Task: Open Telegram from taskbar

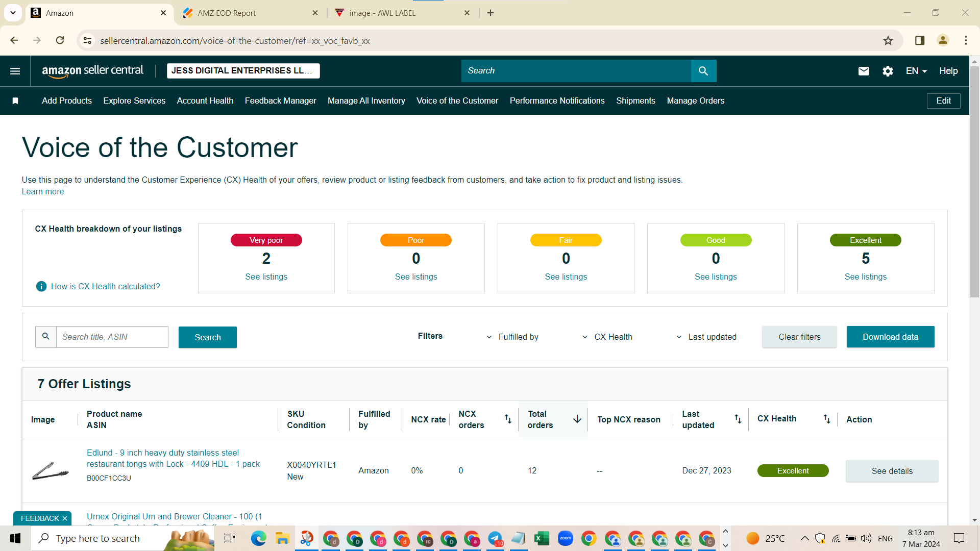Action: (495, 538)
